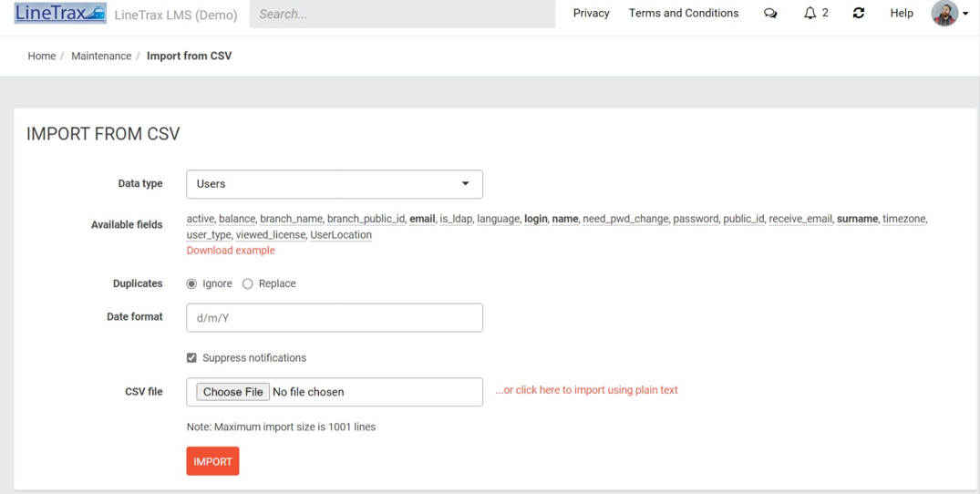
Task: Open Terms and Conditions
Action: (x=684, y=13)
